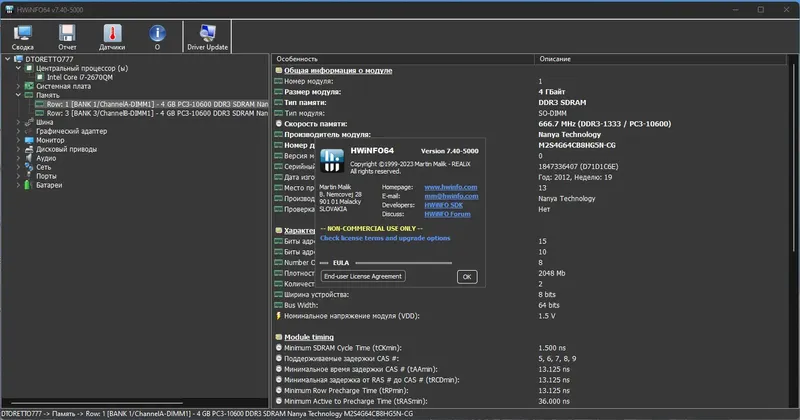Click the Общая информация section folder icon
800x420 pixels.
(x=279, y=70)
